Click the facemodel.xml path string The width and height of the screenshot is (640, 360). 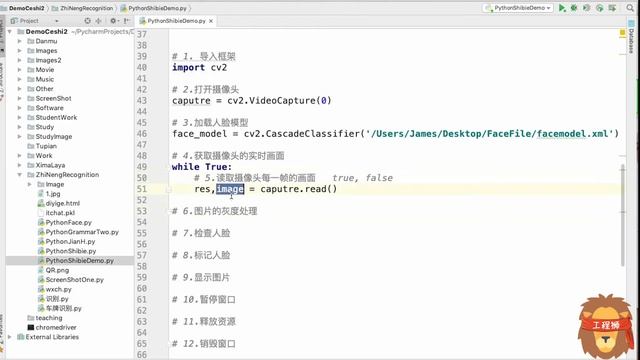[x=492, y=133]
